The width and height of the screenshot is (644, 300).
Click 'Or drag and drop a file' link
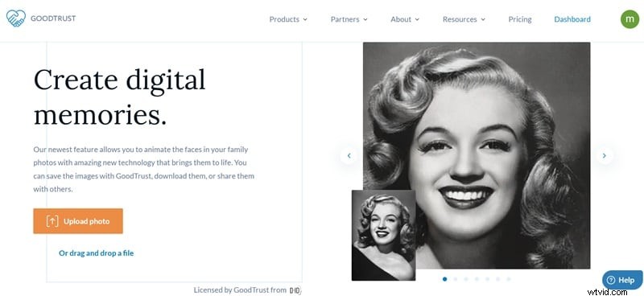click(x=96, y=253)
